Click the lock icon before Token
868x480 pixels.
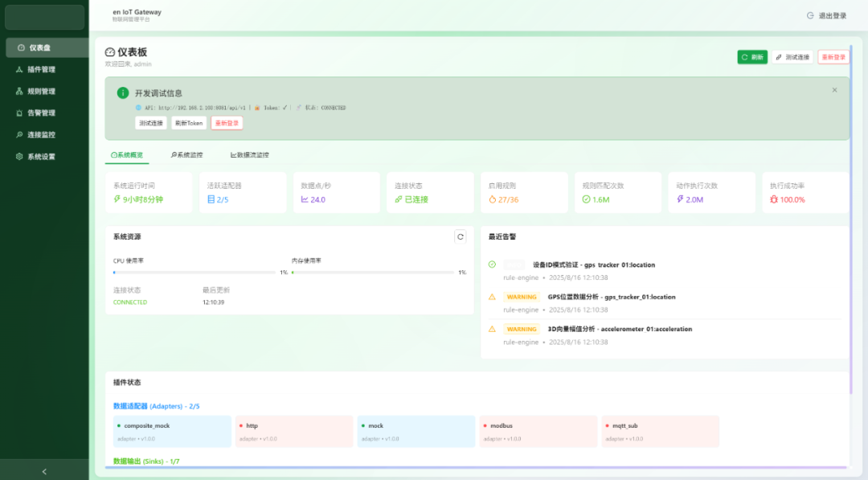(257, 108)
